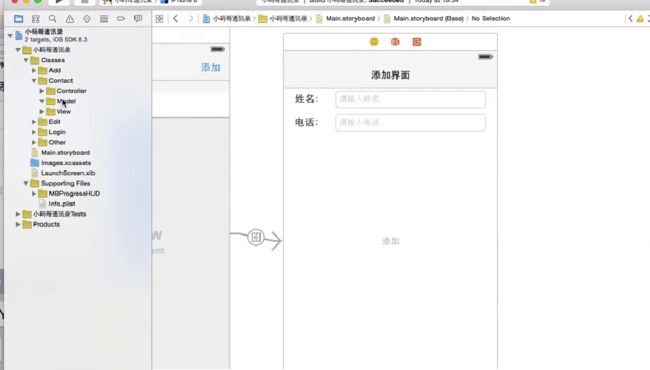Viewport: 650px width, 370px height.
Task: Go back in editor history
Action: [x=176, y=19]
